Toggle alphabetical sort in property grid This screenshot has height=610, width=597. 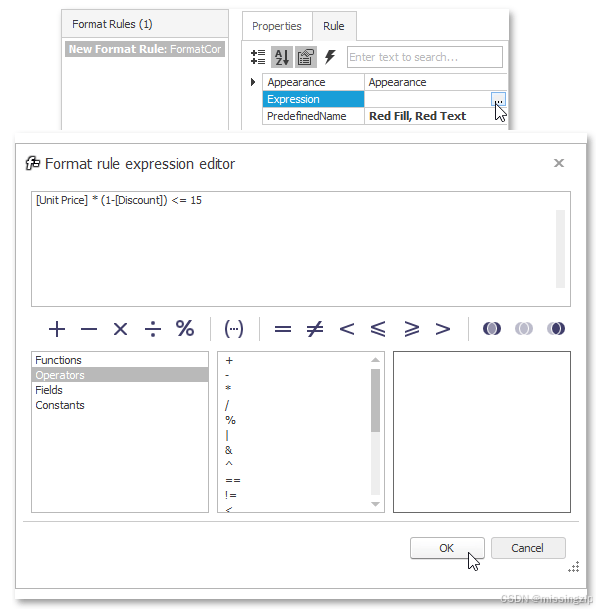click(282, 57)
